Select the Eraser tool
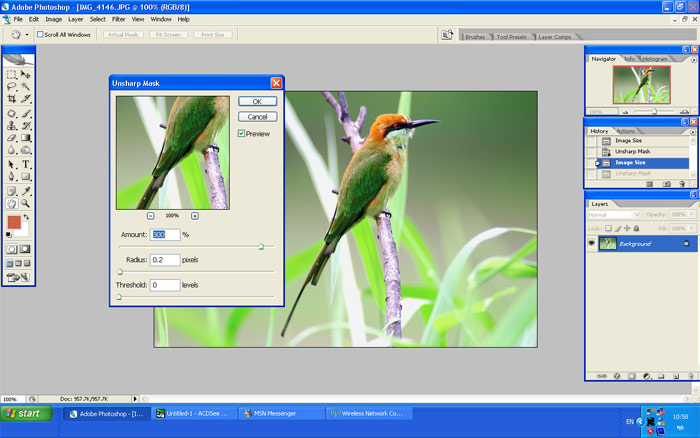This screenshot has width=700, height=438. (x=12, y=138)
